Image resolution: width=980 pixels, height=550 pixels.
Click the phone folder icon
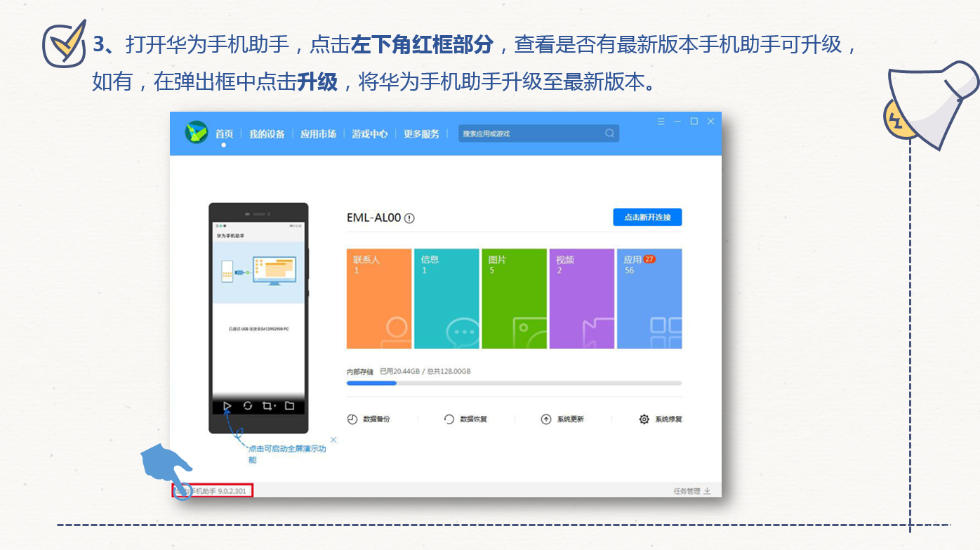289,406
